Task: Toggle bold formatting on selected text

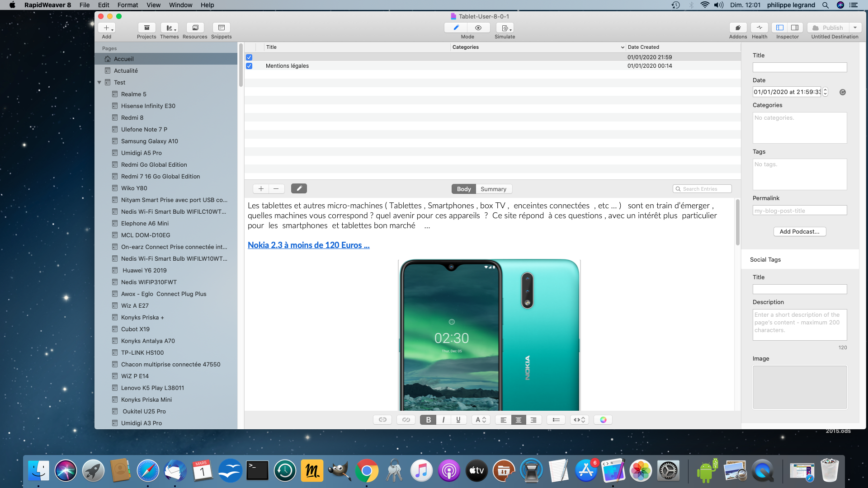Action: pyautogui.click(x=429, y=419)
